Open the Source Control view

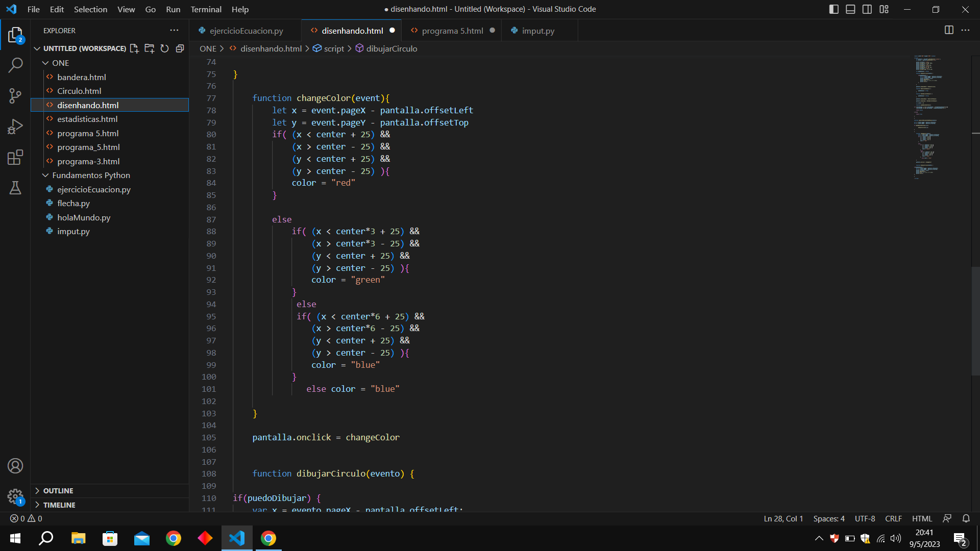[15, 96]
